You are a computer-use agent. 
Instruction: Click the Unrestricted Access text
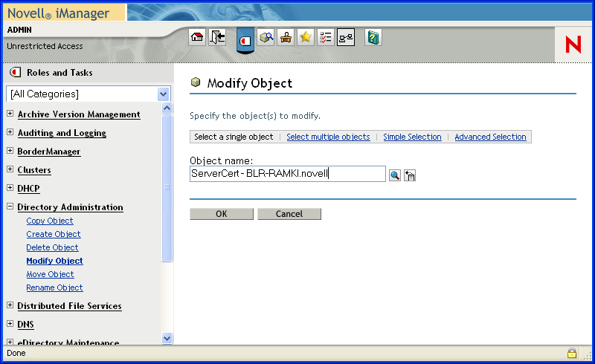45,46
